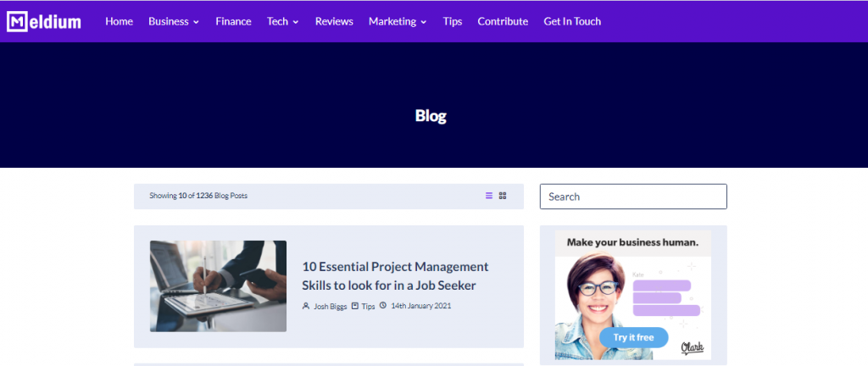Open the Reviews menu item

coord(334,21)
